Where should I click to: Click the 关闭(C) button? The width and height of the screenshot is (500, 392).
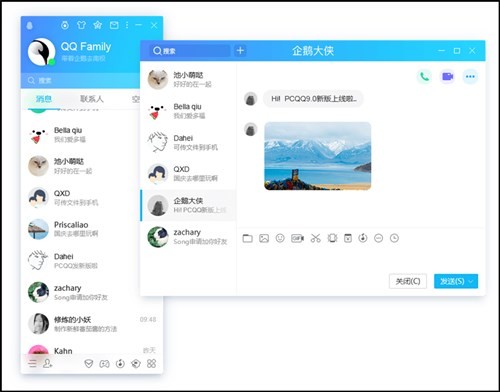(408, 281)
